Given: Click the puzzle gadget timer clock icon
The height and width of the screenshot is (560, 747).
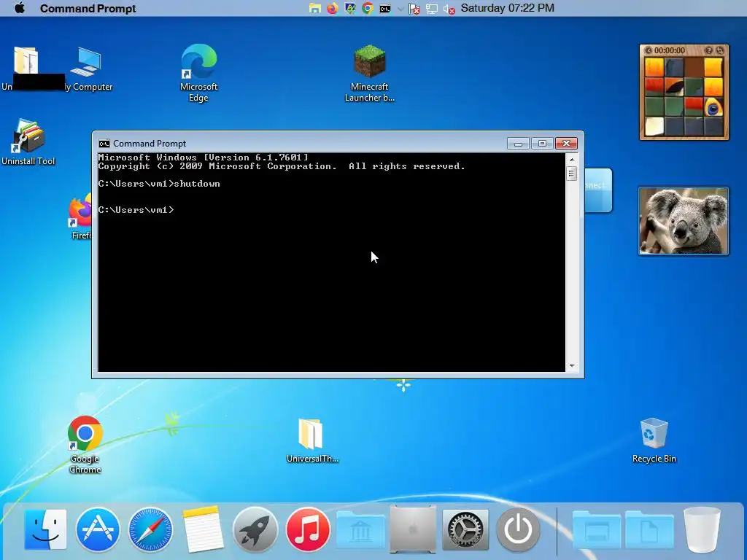Looking at the screenshot, I should point(649,50).
